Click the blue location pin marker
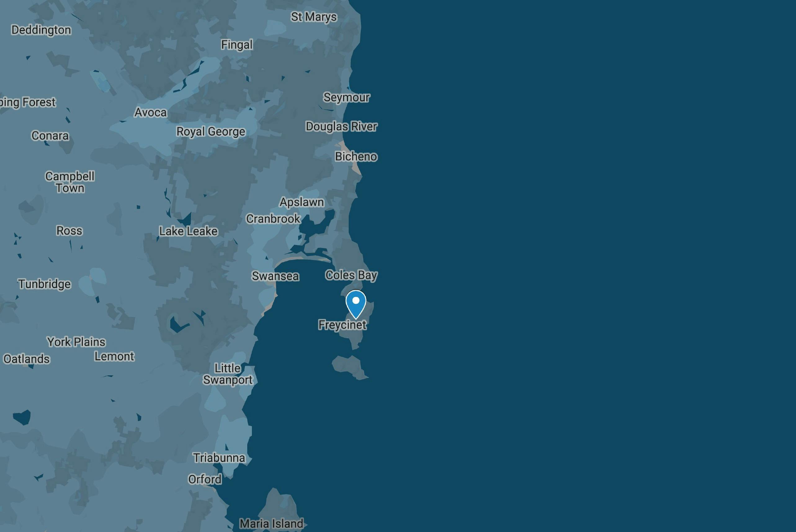Viewport: 796px width, 532px height. (356, 303)
